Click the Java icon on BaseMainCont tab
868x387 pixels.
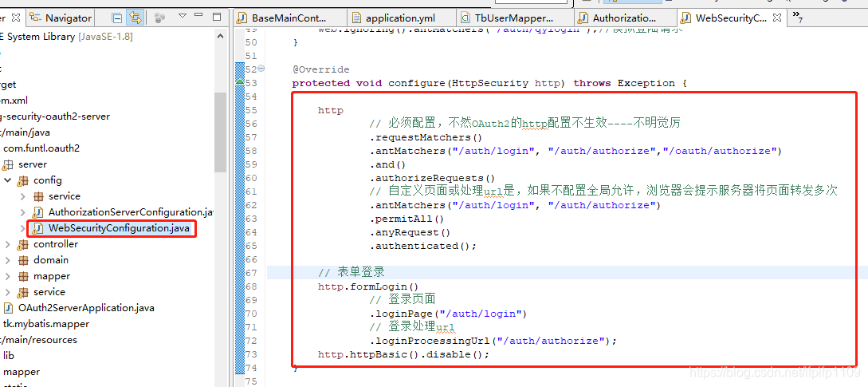click(x=242, y=18)
